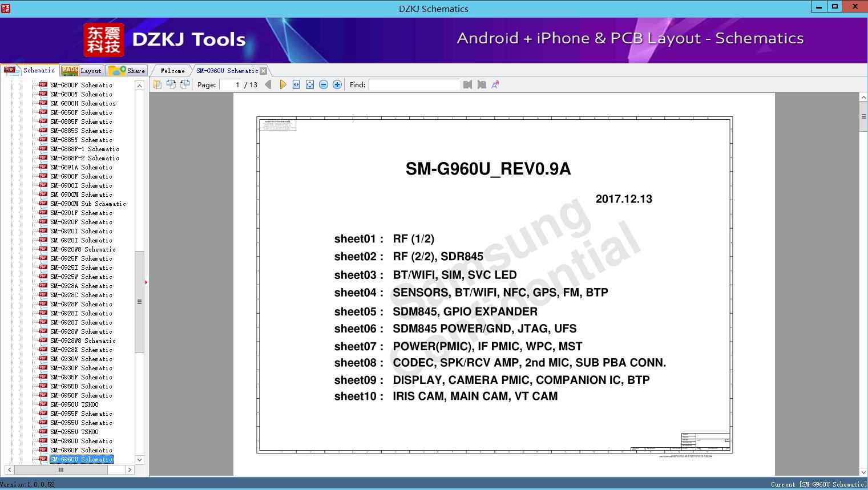Select SM-G925F Schematic
The width and height of the screenshot is (868, 490).
coord(81,258)
